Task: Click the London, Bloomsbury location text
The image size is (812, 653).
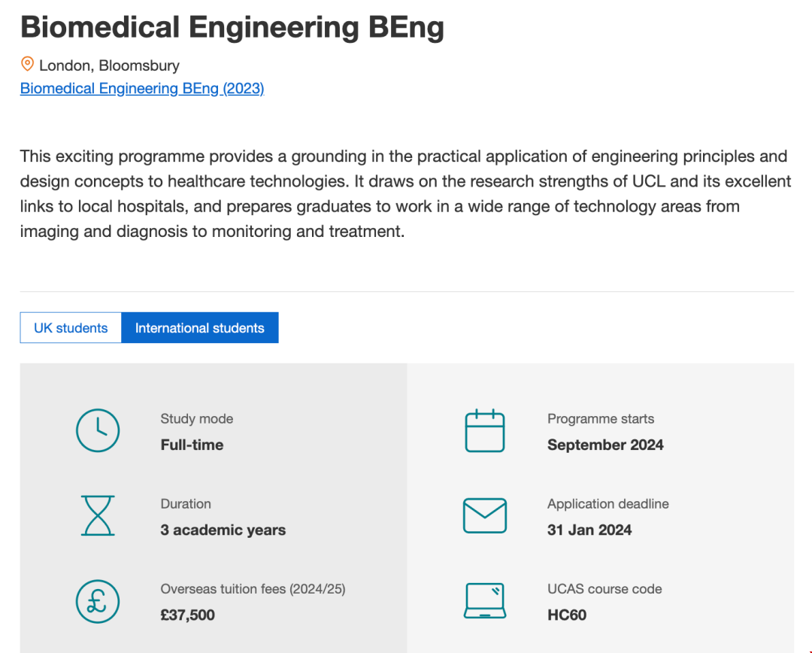Action: point(109,65)
